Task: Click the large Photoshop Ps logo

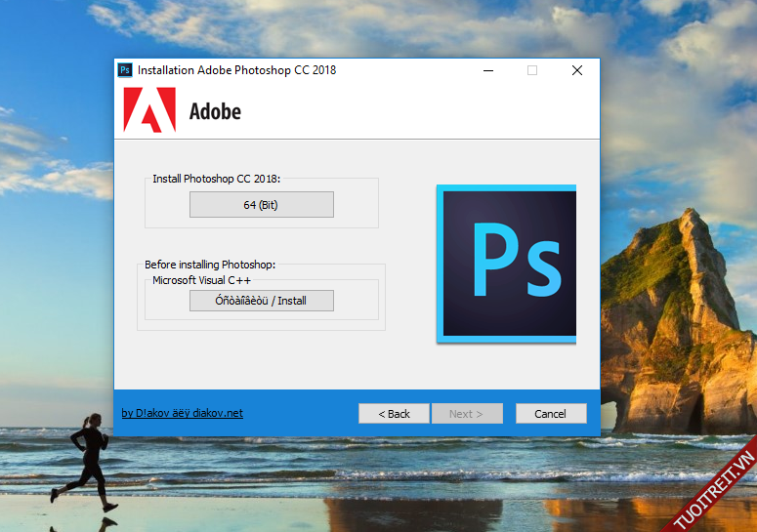Action: (x=508, y=264)
